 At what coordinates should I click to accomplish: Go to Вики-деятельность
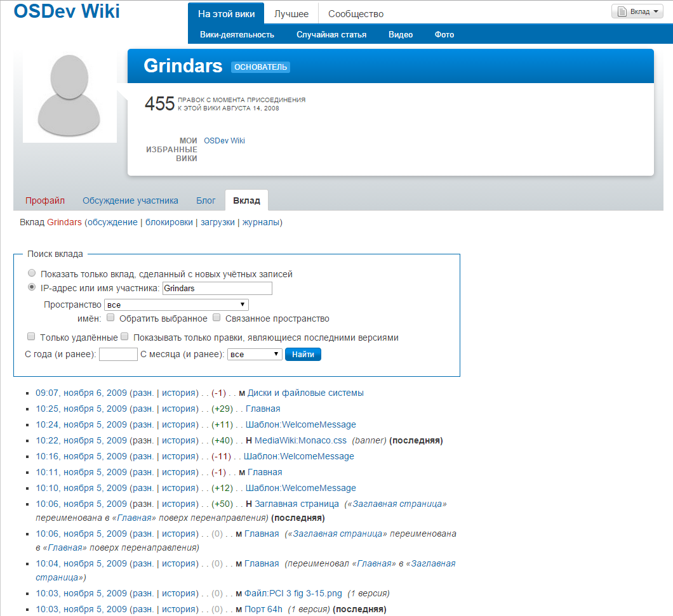pos(237,34)
